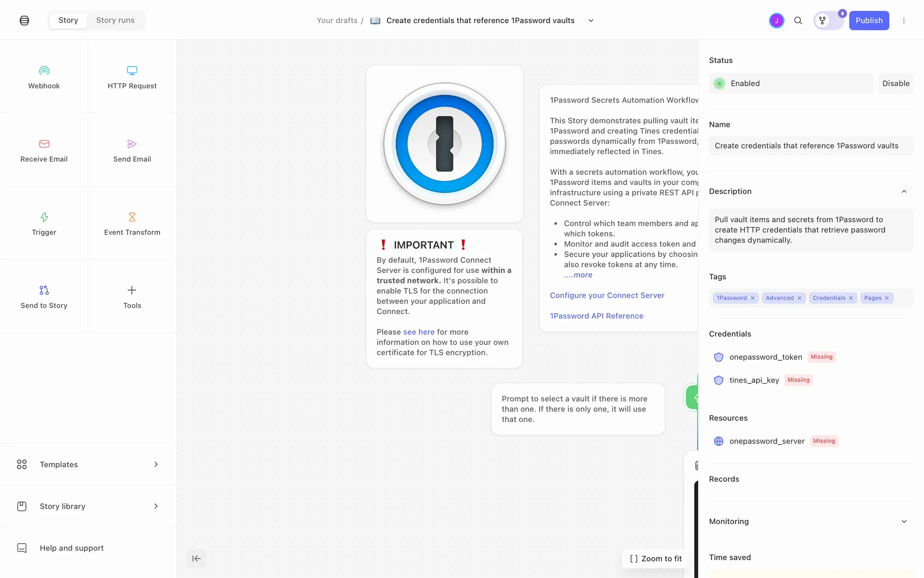Open the search magnifier icon
This screenshot has width=924, height=578.
(798, 21)
